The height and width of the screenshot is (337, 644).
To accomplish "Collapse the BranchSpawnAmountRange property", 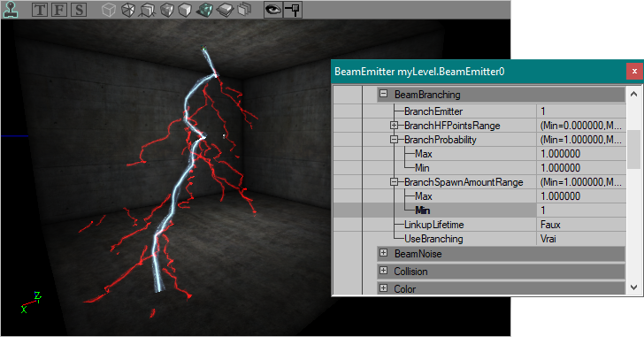I will click(x=394, y=182).
